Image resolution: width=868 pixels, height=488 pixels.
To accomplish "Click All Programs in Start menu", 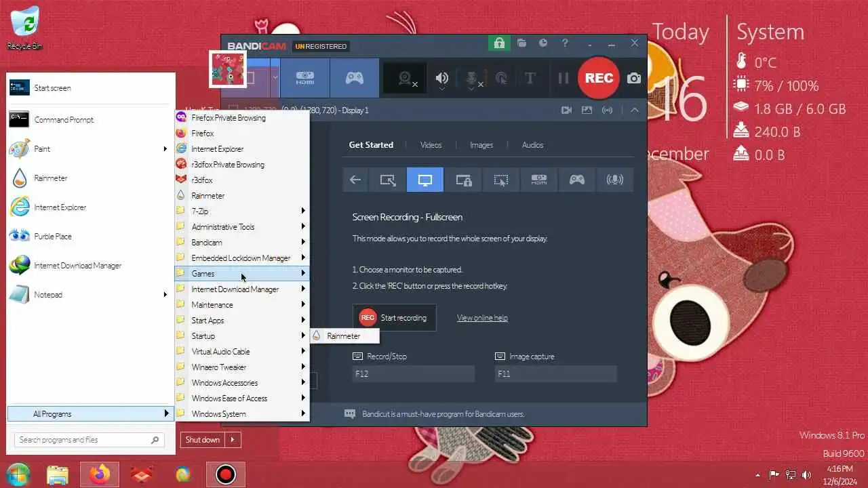I will 90,414.
